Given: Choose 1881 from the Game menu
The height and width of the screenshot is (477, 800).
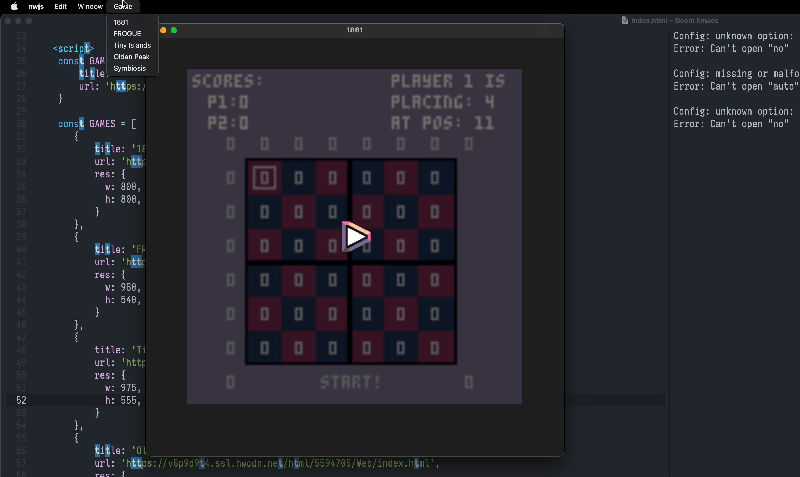Looking at the screenshot, I should [121, 22].
